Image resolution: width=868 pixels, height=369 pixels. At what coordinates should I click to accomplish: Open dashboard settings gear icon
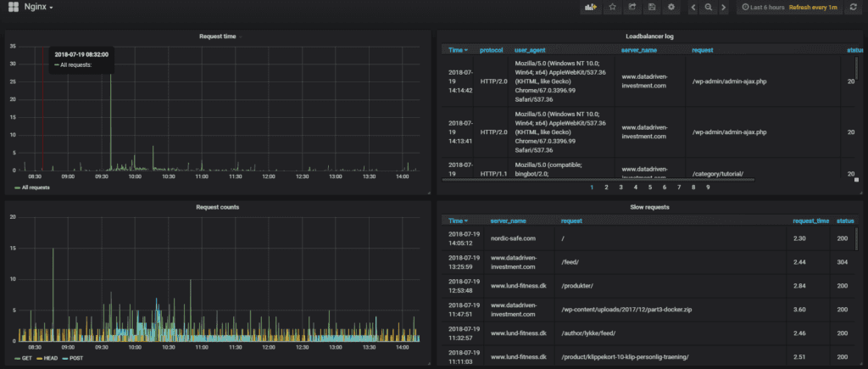(x=671, y=7)
